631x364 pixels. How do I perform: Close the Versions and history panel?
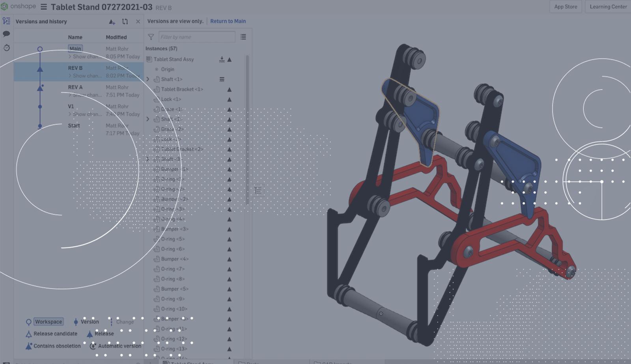pos(138,22)
